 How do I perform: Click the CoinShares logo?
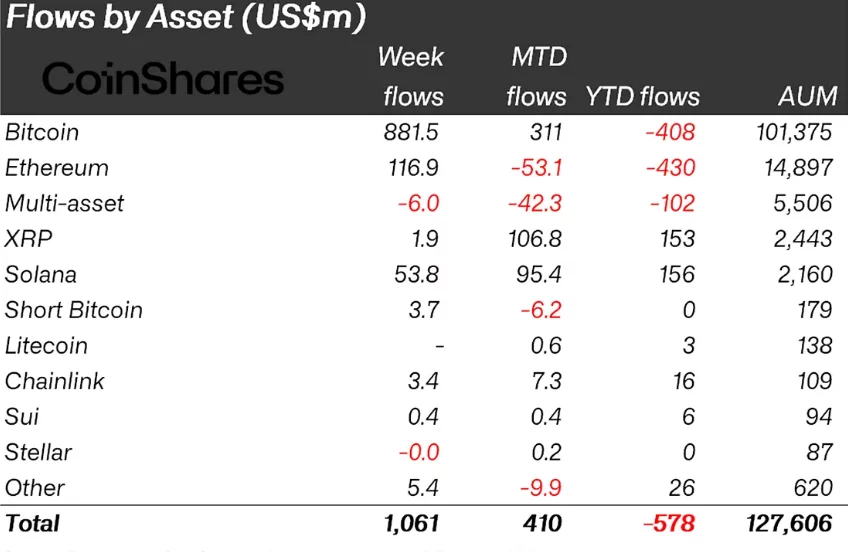(x=164, y=79)
